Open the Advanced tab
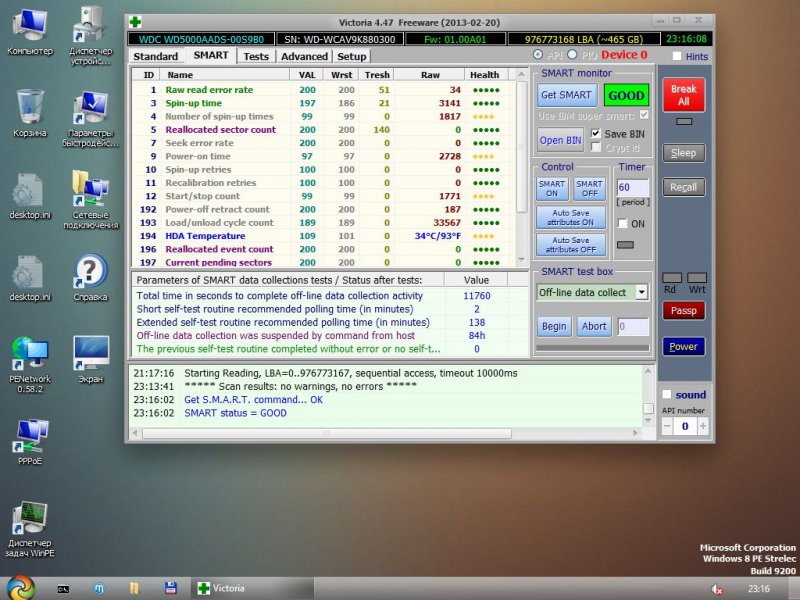Viewport: 800px width, 600px height. (304, 57)
